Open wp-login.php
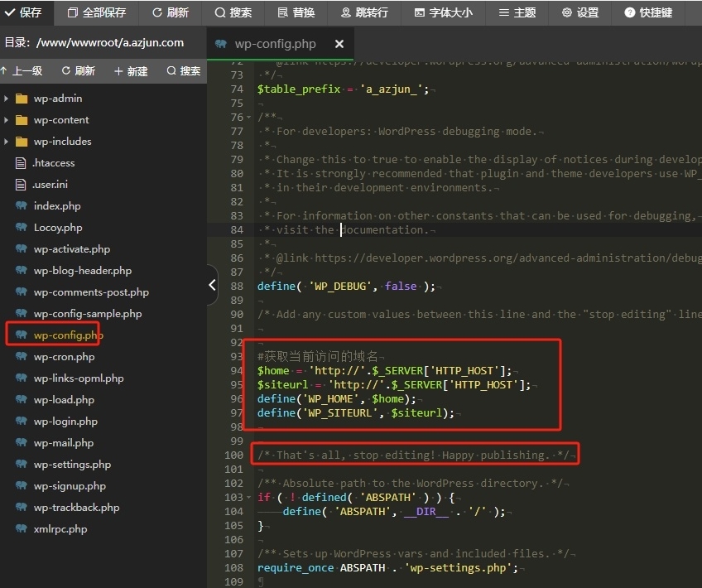 (66, 421)
